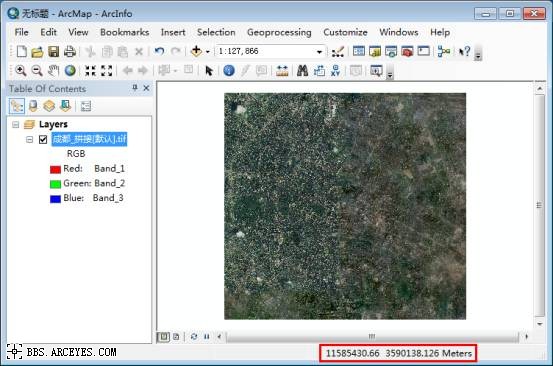Viewport: 553px width, 366px height.
Task: Click the Green Band_2 color swatch
Action: (55, 184)
